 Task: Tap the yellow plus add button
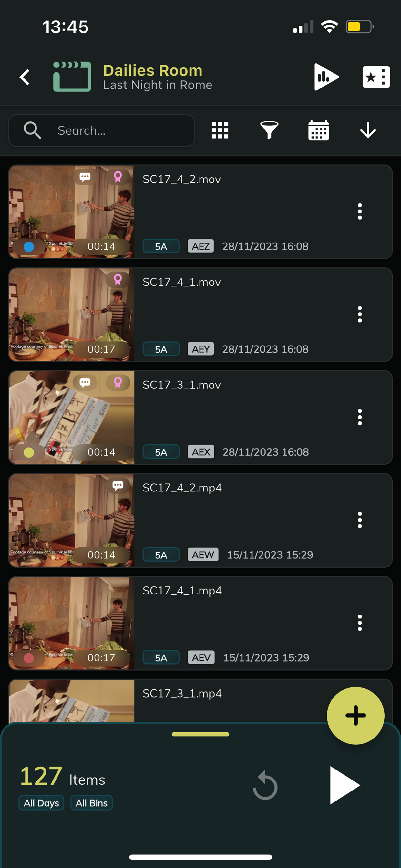pyautogui.click(x=355, y=715)
